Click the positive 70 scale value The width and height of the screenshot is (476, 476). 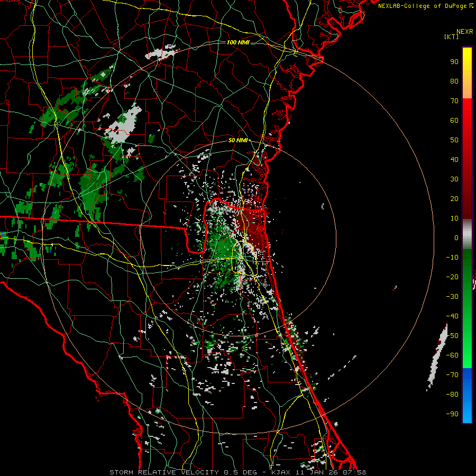point(454,101)
